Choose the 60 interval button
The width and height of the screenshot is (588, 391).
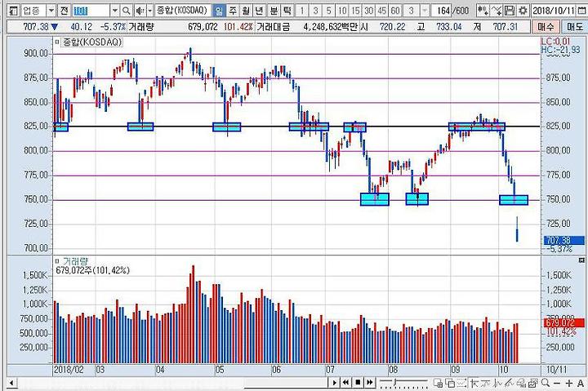pos(395,11)
